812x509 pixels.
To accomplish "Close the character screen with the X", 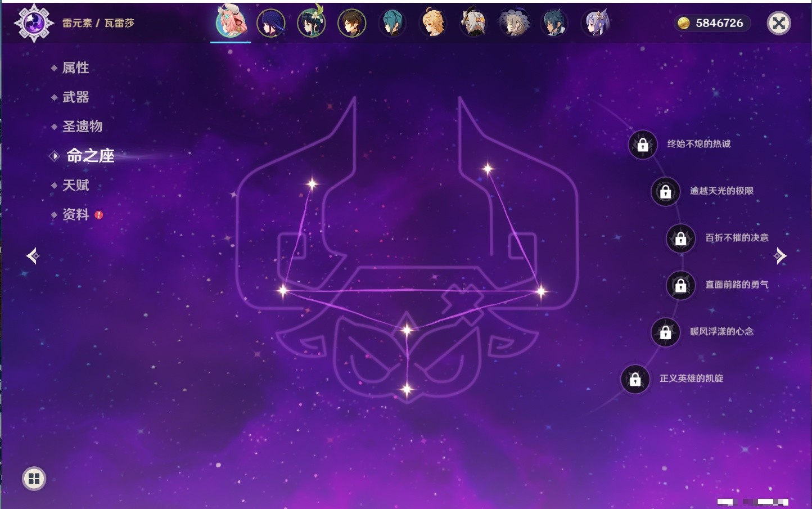I will (779, 23).
